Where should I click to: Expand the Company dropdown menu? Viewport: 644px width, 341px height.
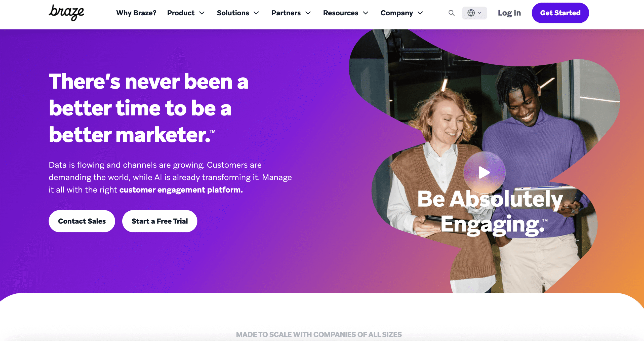tap(401, 13)
